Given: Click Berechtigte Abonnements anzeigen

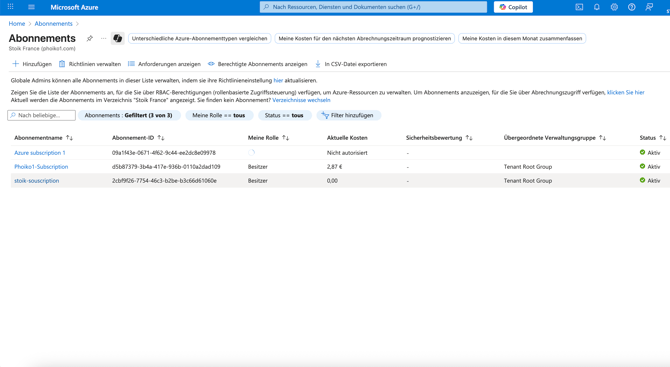Looking at the screenshot, I should (258, 64).
